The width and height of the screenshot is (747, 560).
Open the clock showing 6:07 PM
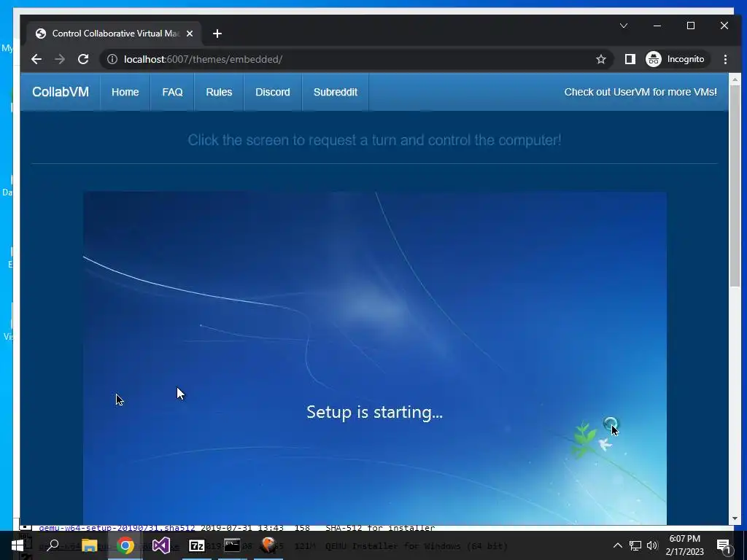pos(684,545)
